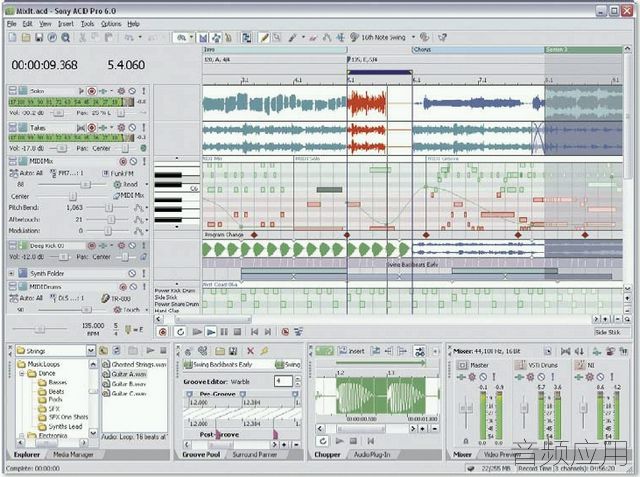
Task: Click the groove tool icon beside 16th Note Swing
Action: 354,38
